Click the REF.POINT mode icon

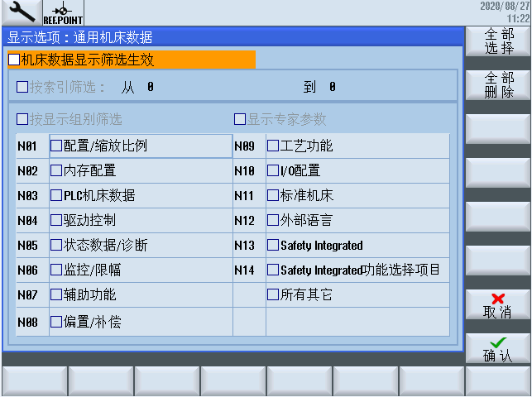coord(59,12)
